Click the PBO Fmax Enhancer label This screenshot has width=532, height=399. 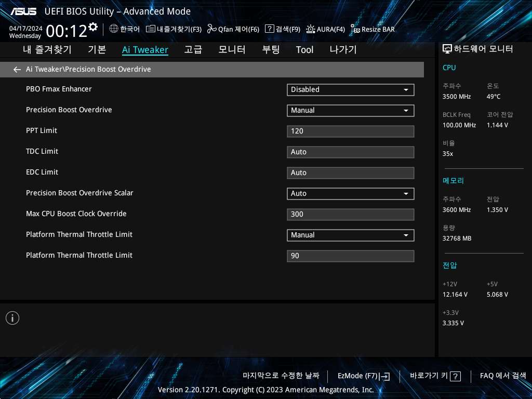59,89
